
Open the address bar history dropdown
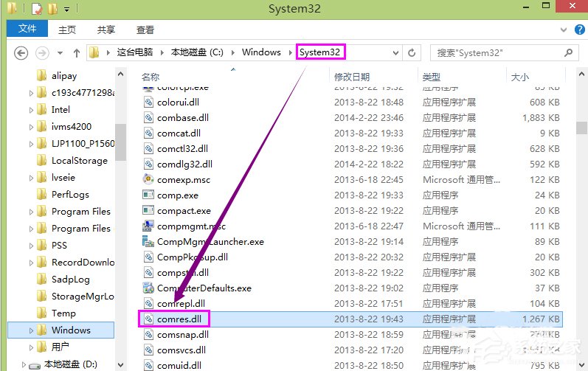395,53
